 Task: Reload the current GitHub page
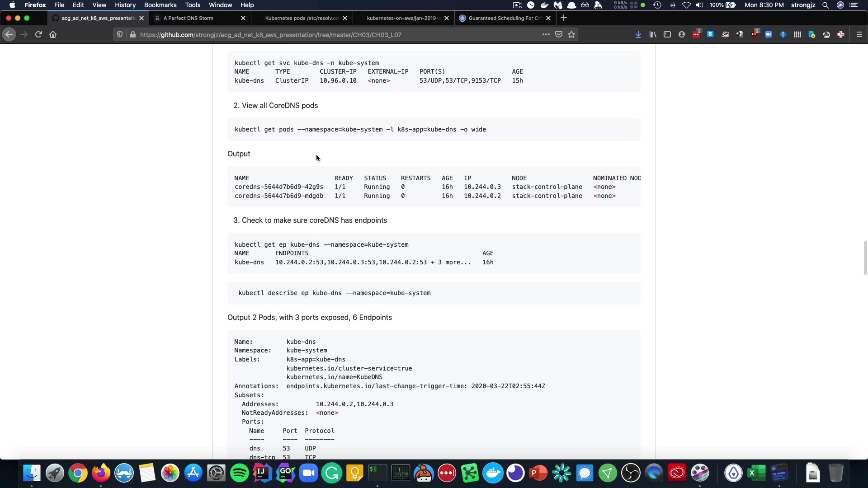tap(38, 34)
